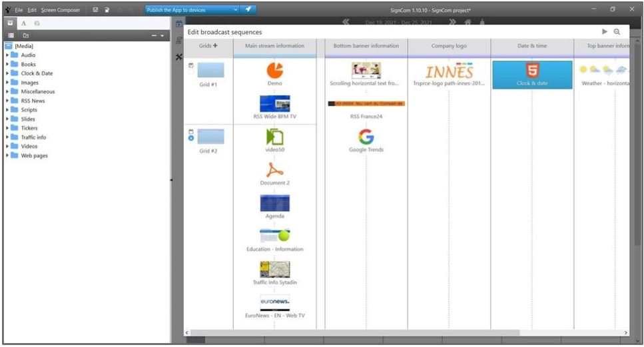Expand the Images folder

pyautogui.click(x=7, y=82)
